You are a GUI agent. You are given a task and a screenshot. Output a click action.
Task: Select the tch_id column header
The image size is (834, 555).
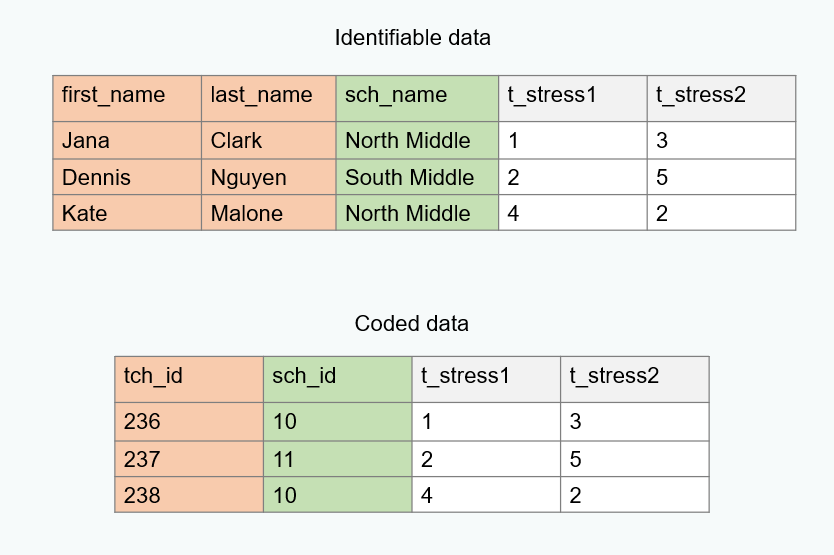(x=189, y=378)
